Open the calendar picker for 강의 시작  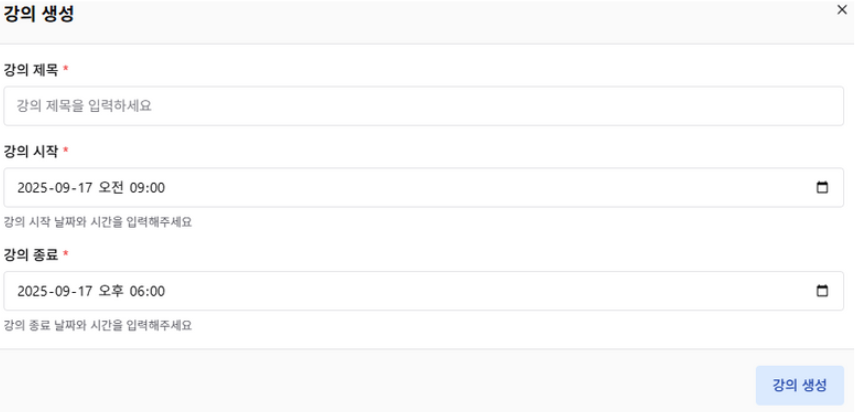[x=823, y=187]
